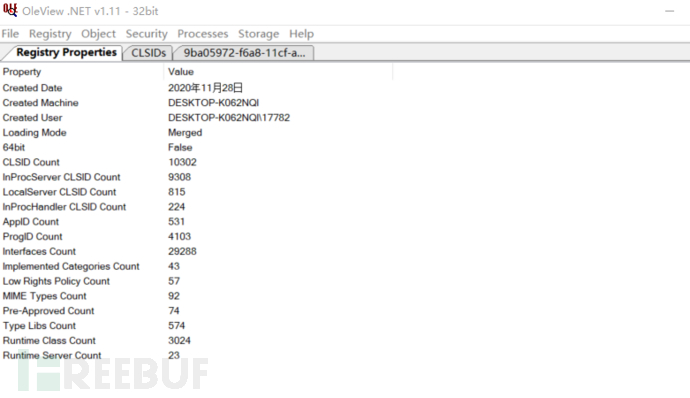The width and height of the screenshot is (690, 398).
Task: Click the Property column header
Action: 82,72
